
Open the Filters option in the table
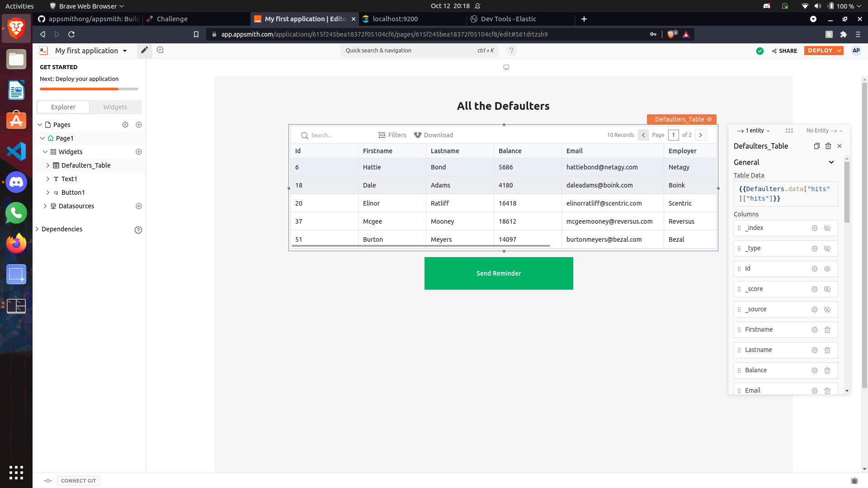coord(392,135)
